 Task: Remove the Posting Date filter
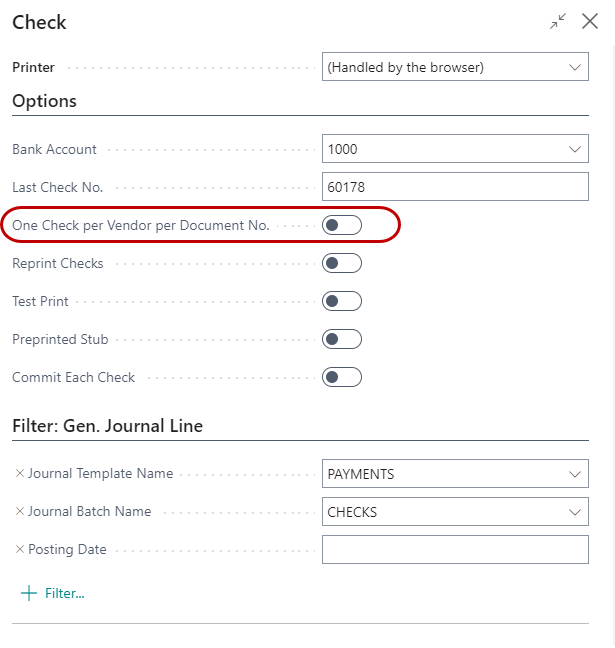click(19, 550)
